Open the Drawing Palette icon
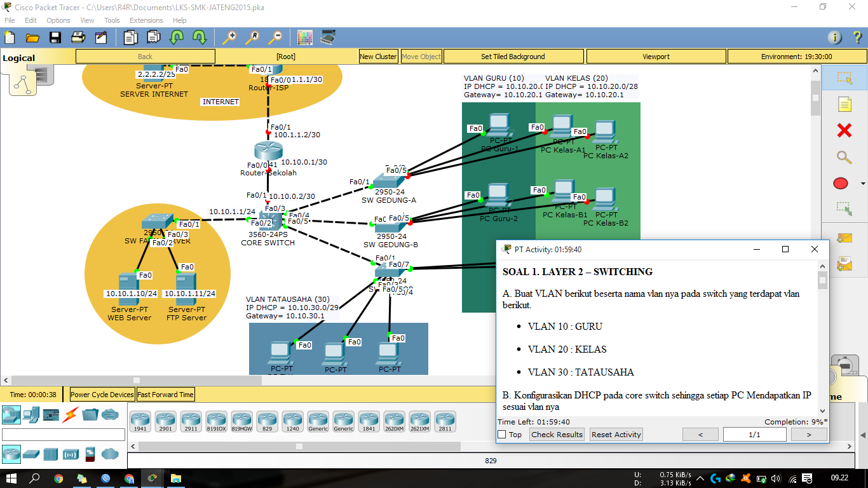 click(305, 37)
